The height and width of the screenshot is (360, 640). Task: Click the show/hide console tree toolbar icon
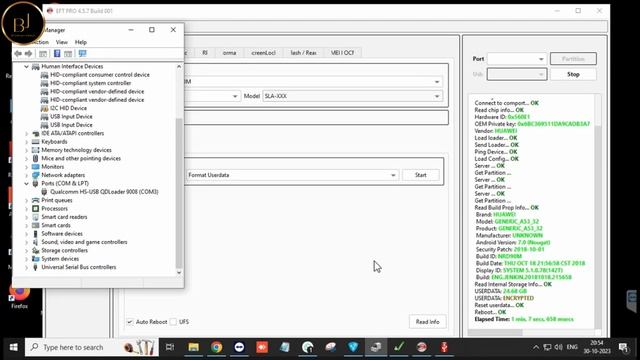[43, 53]
